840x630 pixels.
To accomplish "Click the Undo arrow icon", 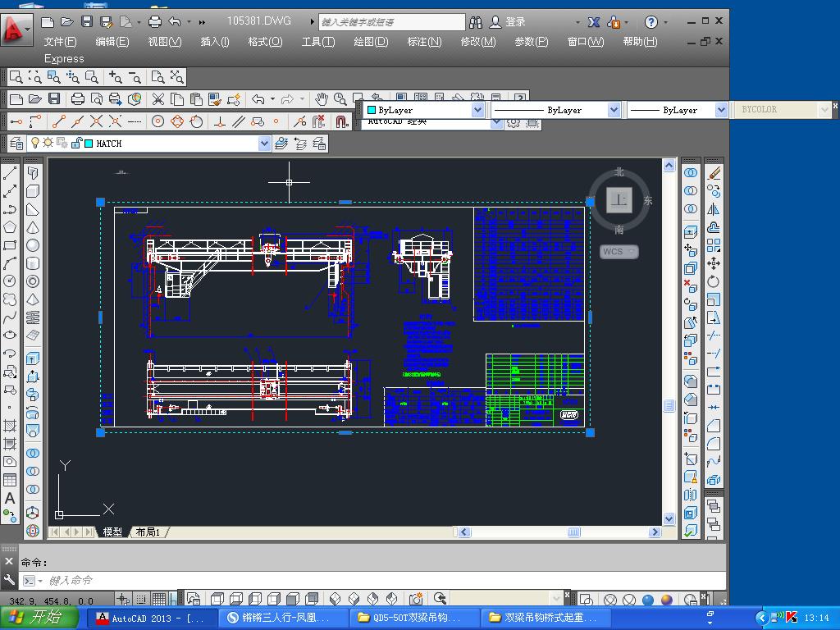I will tap(258, 99).
